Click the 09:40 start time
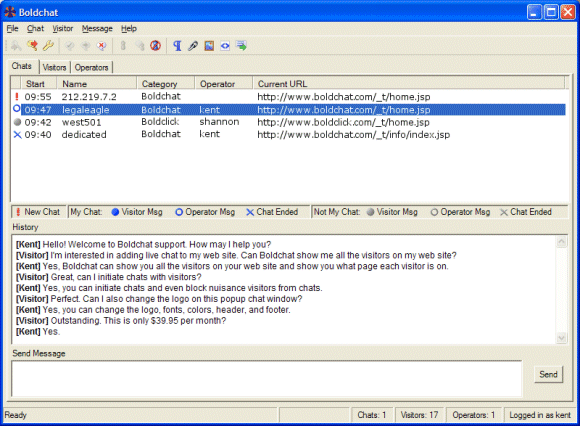The image size is (580, 426). [x=38, y=135]
